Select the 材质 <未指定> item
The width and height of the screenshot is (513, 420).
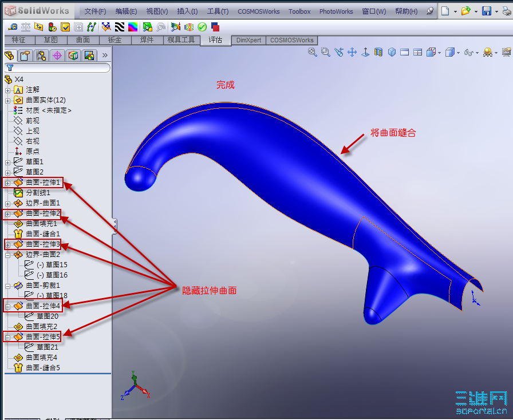[x=49, y=110]
